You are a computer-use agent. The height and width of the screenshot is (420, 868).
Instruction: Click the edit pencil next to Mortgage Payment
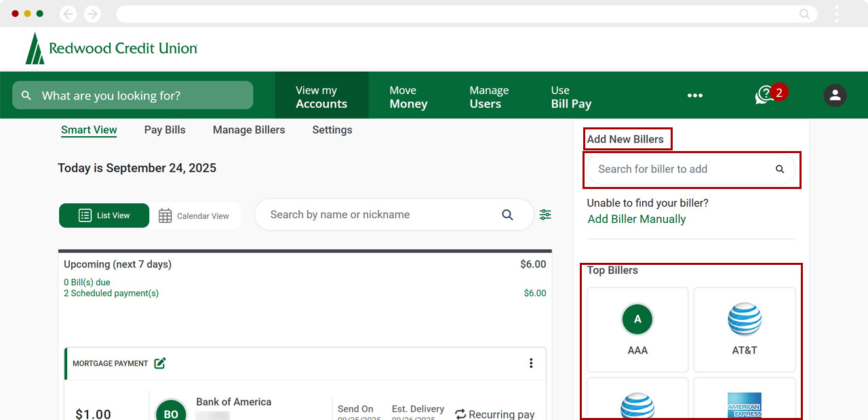tap(159, 363)
